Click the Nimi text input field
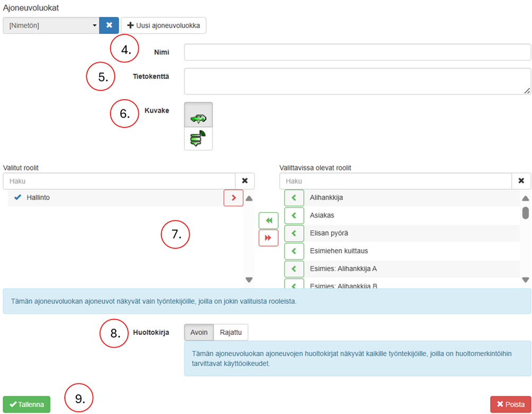 pos(357,52)
